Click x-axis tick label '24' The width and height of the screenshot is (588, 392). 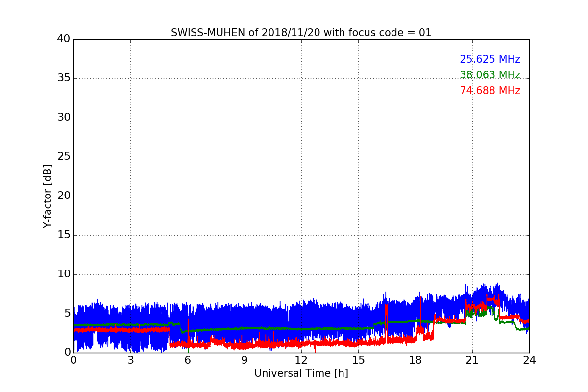pos(529,360)
